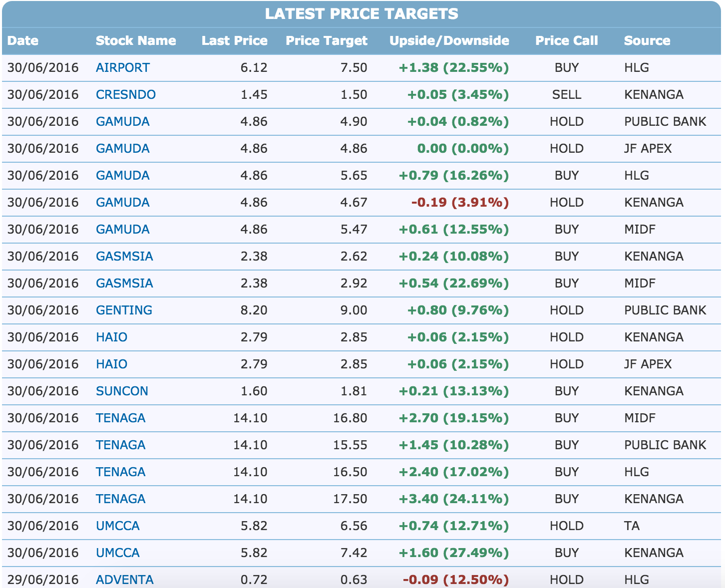Select the 0.63 price target for ADVENTA
This screenshot has height=588, width=725.
pyautogui.click(x=354, y=580)
